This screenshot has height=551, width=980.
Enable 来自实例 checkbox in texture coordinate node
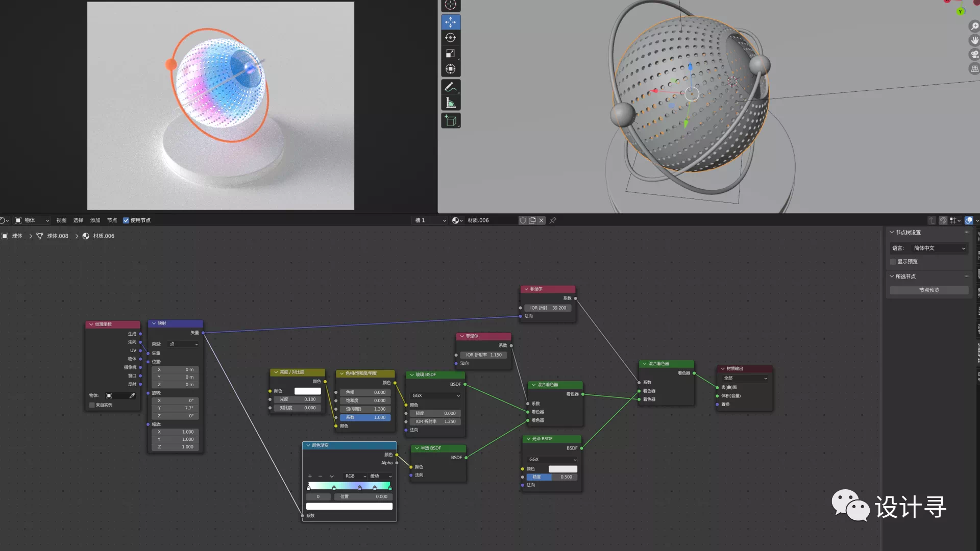92,405
